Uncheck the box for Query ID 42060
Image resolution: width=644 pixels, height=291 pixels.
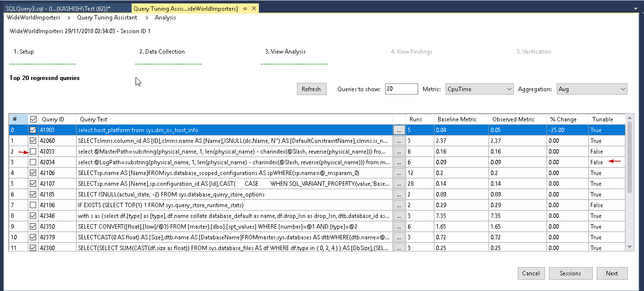(33, 141)
